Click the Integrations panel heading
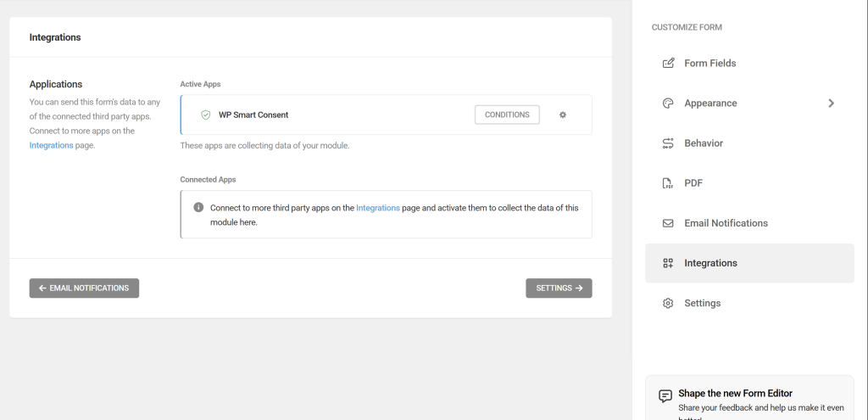 pyautogui.click(x=55, y=37)
